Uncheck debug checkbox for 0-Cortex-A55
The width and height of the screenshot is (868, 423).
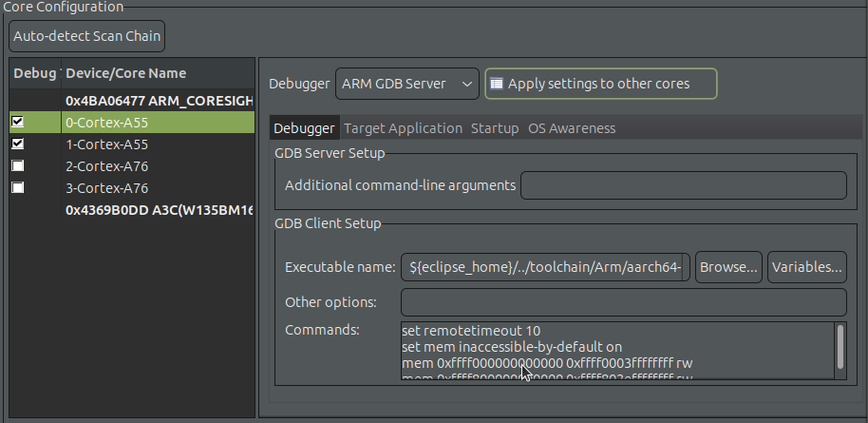coord(17,123)
